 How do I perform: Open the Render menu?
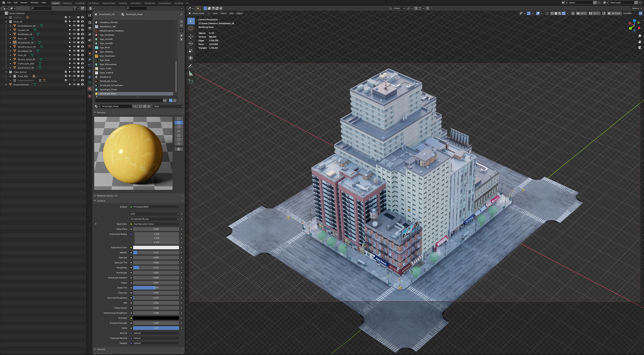pyautogui.click(x=24, y=3)
